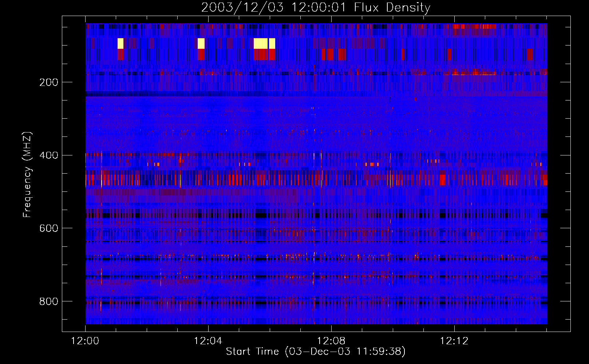Click the 400 frequency tick label

point(49,155)
